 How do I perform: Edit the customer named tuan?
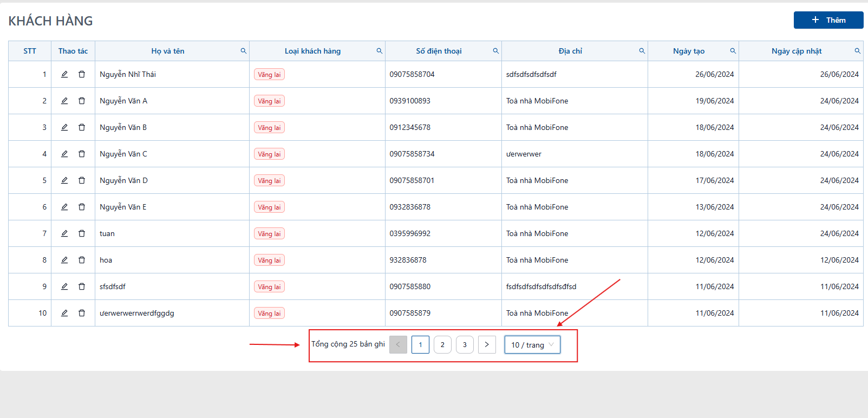(64, 233)
